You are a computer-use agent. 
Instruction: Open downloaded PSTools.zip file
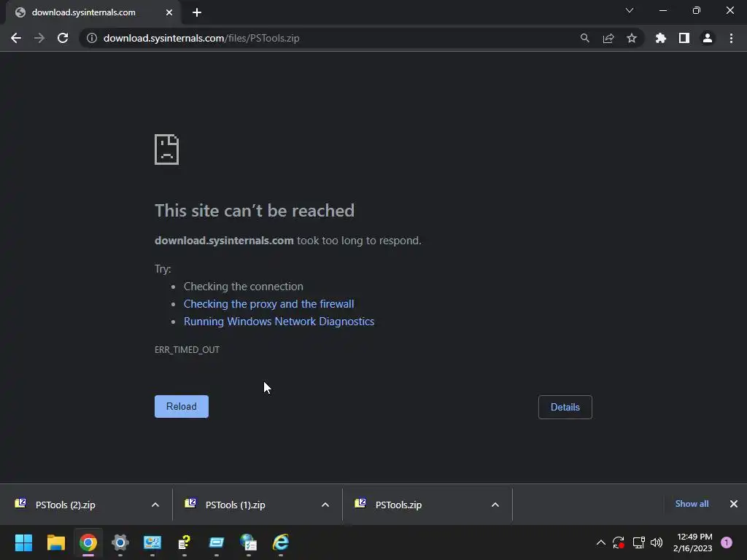tap(398, 505)
